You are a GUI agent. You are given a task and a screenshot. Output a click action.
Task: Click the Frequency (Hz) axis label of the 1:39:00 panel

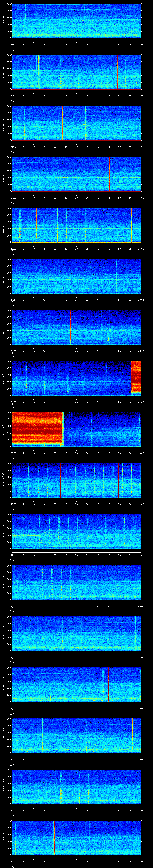tap(3, 429)
